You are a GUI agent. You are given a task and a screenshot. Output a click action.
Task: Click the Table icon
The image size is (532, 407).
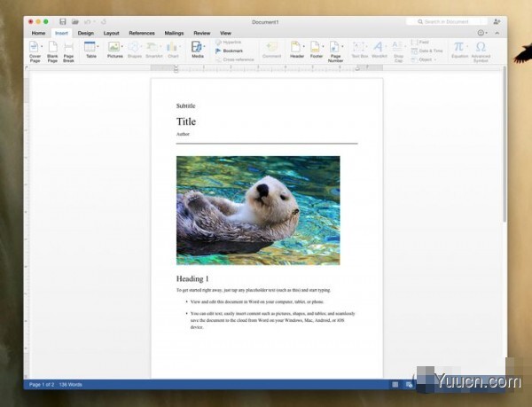(90, 47)
